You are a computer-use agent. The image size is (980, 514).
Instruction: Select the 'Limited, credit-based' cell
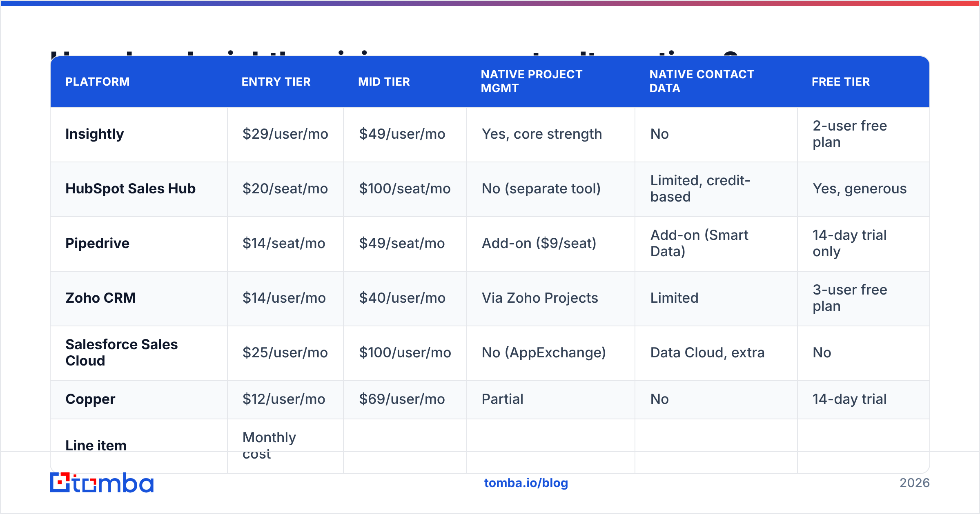[700, 188]
